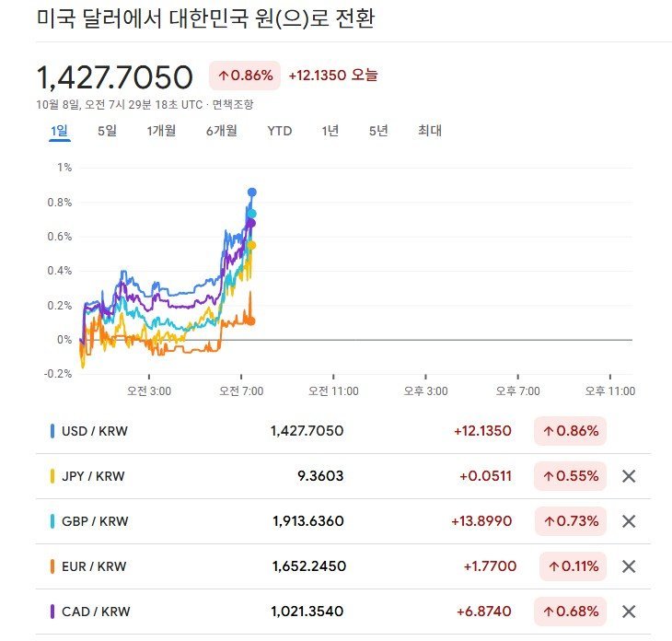Screen dimensions: 672x641
Task: Switch to the 6개월 time range
Action: coord(222,131)
